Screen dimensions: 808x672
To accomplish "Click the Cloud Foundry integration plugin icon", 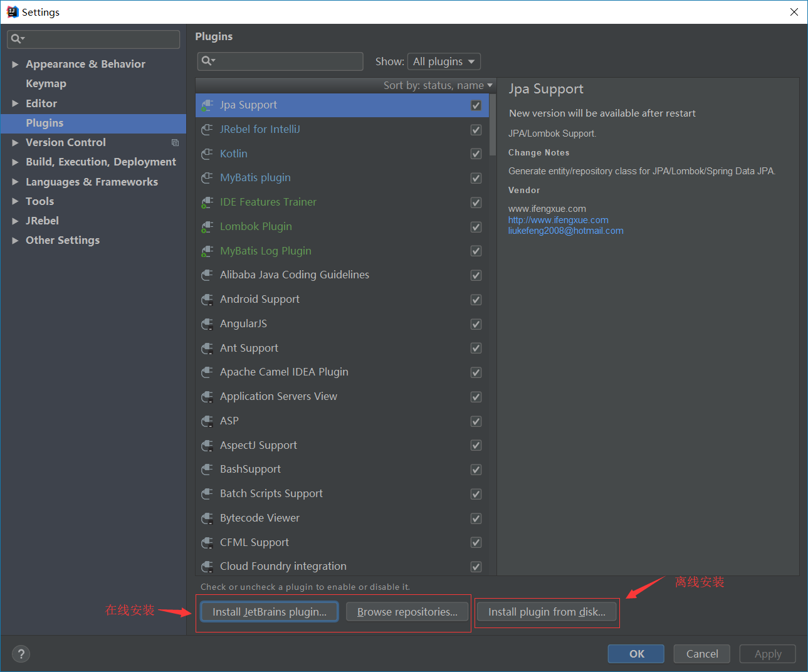I will (x=207, y=567).
